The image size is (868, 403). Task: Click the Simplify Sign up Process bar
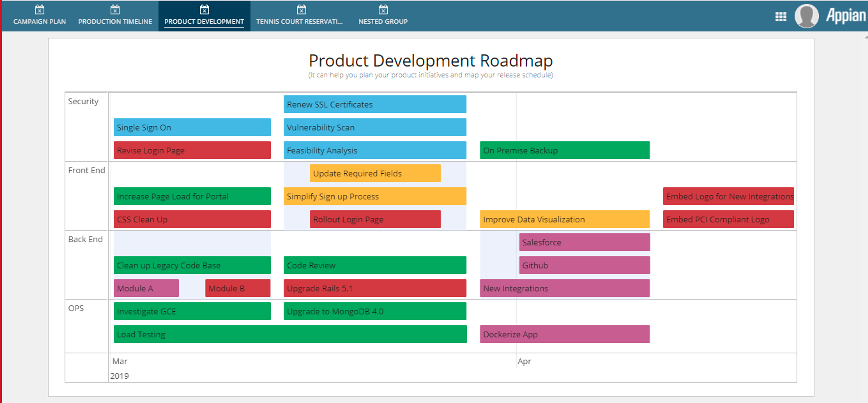click(x=375, y=196)
